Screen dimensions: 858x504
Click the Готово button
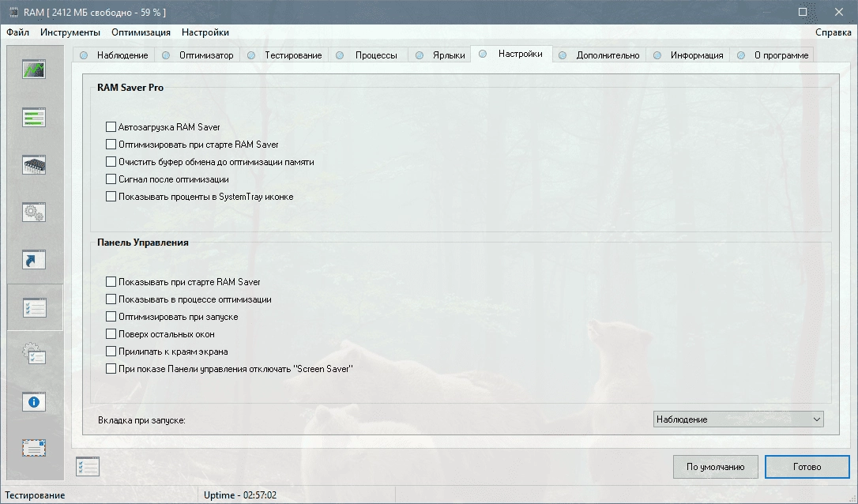pyautogui.click(x=807, y=467)
